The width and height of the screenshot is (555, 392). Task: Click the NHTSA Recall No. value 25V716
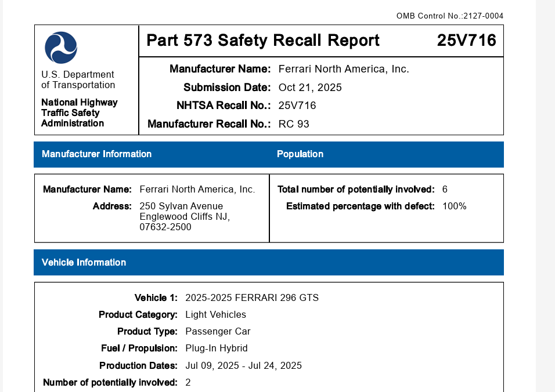pyautogui.click(x=297, y=106)
